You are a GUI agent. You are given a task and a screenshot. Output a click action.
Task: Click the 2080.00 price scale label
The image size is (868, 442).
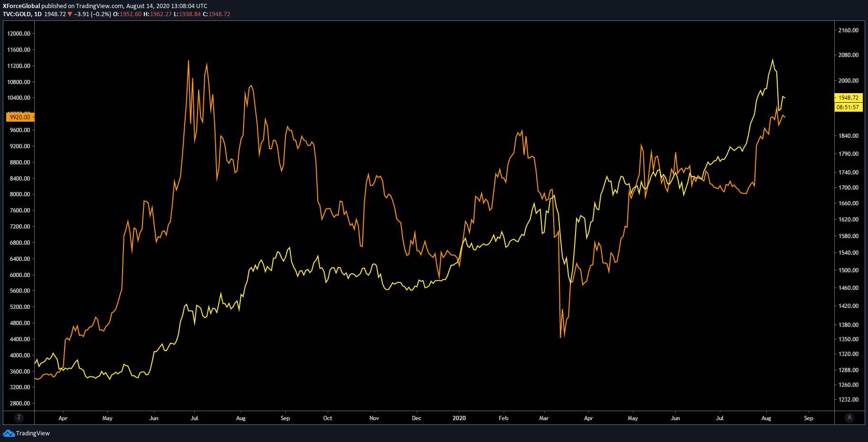click(x=849, y=55)
